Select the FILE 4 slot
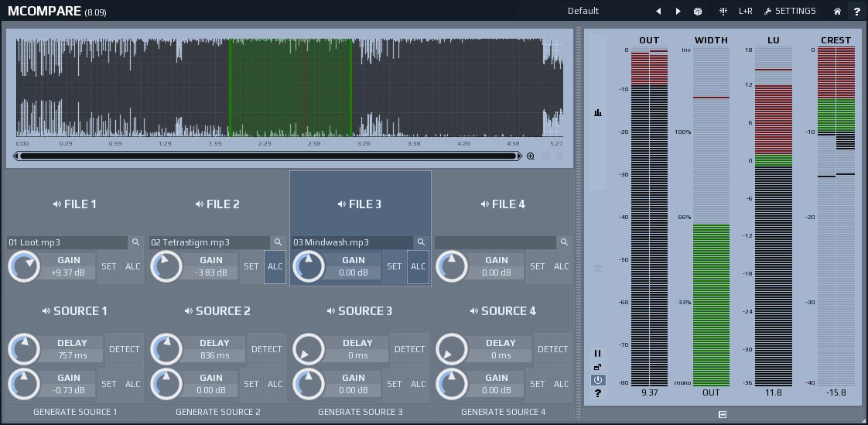Image resolution: width=868 pixels, height=425 pixels. coord(503,204)
